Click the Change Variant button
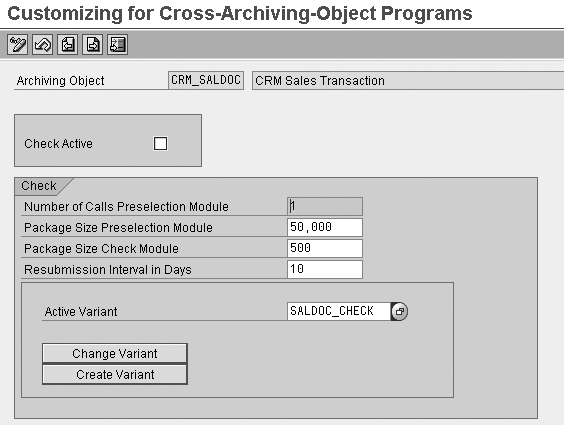 pos(115,353)
